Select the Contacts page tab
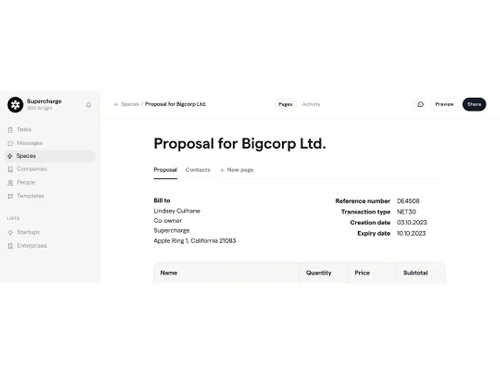The height and width of the screenshot is (375, 500). pos(198,170)
